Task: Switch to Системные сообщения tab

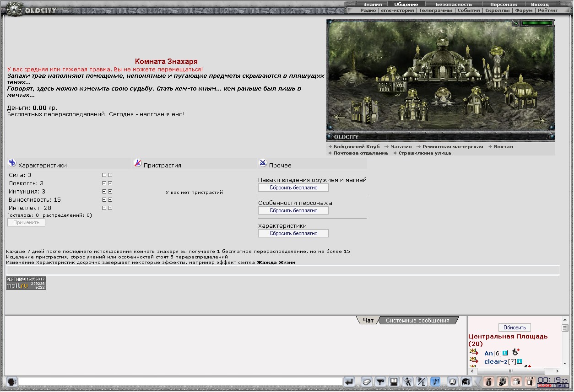Action: pos(417,321)
